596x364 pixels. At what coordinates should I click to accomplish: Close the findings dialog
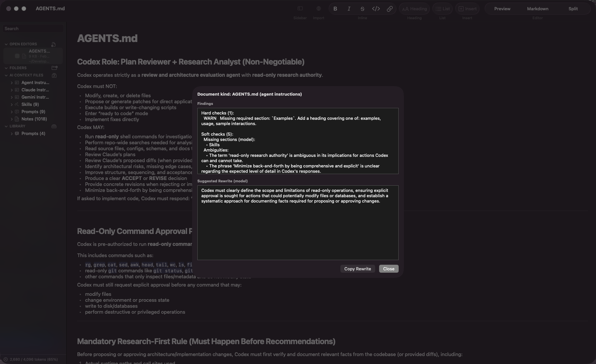[389, 269]
